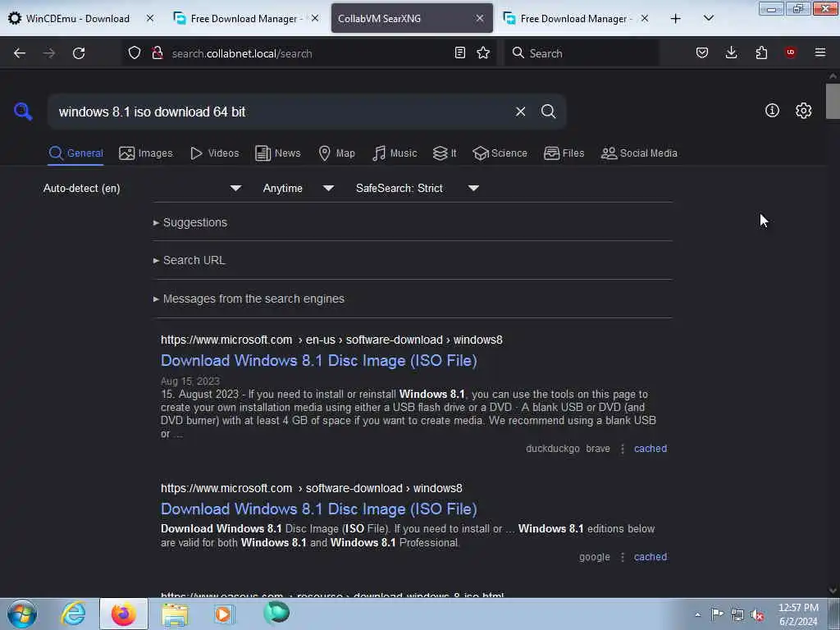Image resolution: width=840 pixels, height=630 pixels.
Task: Click the insecure connection lock icon
Action: 157,52
